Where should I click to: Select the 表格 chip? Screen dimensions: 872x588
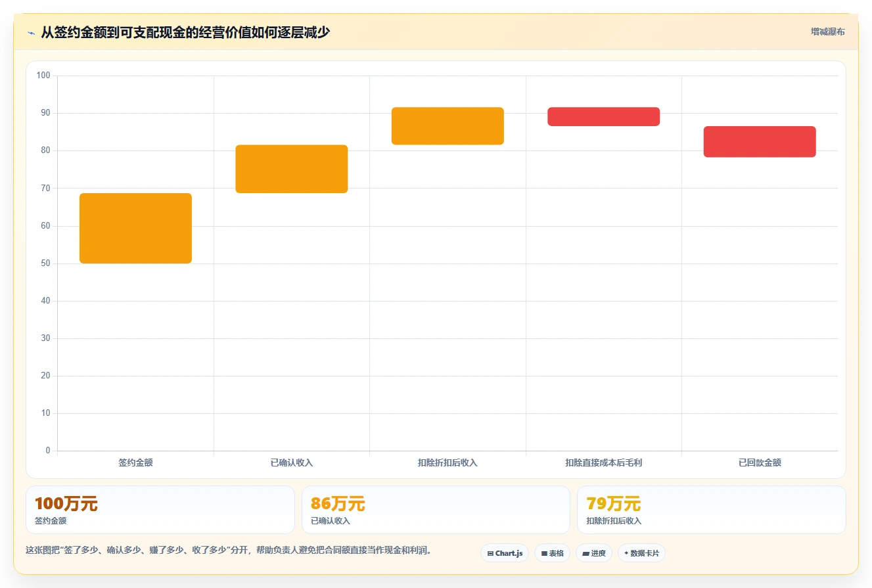pyautogui.click(x=553, y=553)
